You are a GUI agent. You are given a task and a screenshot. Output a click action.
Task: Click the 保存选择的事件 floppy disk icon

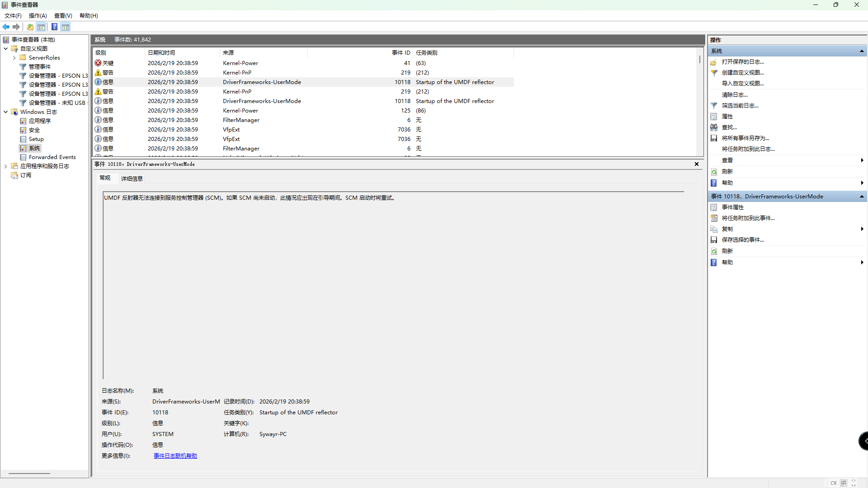pyautogui.click(x=714, y=240)
